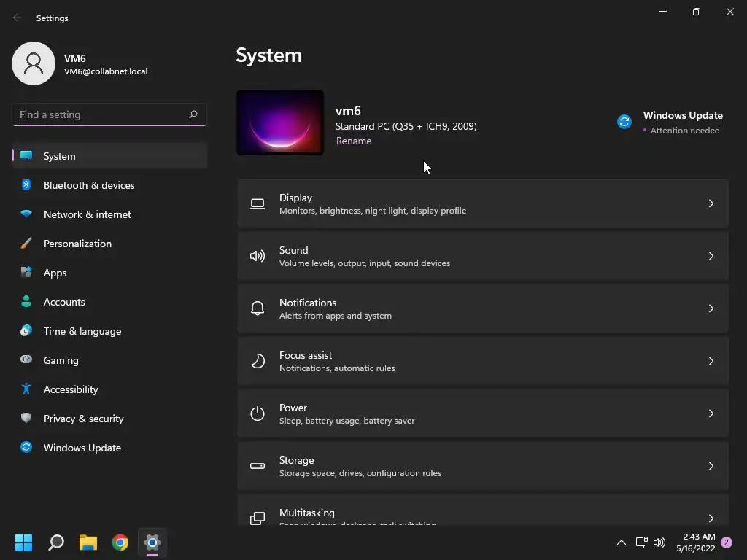Click the Rename link for vm6
This screenshot has height=560, width=747.
pos(354,141)
